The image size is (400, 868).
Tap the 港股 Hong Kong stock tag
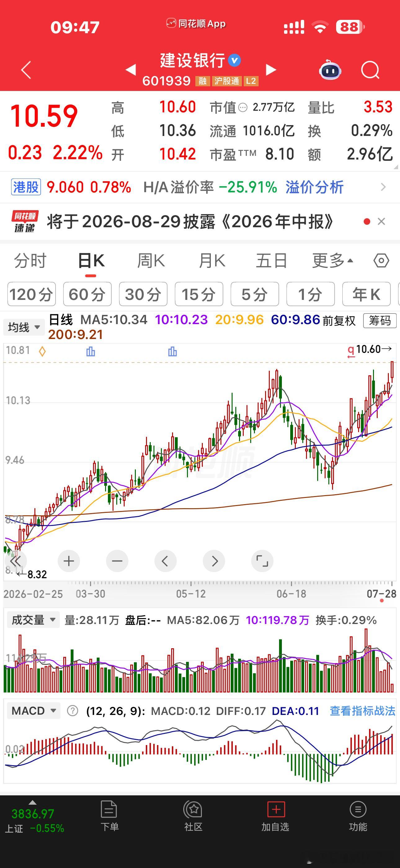pos(26,187)
